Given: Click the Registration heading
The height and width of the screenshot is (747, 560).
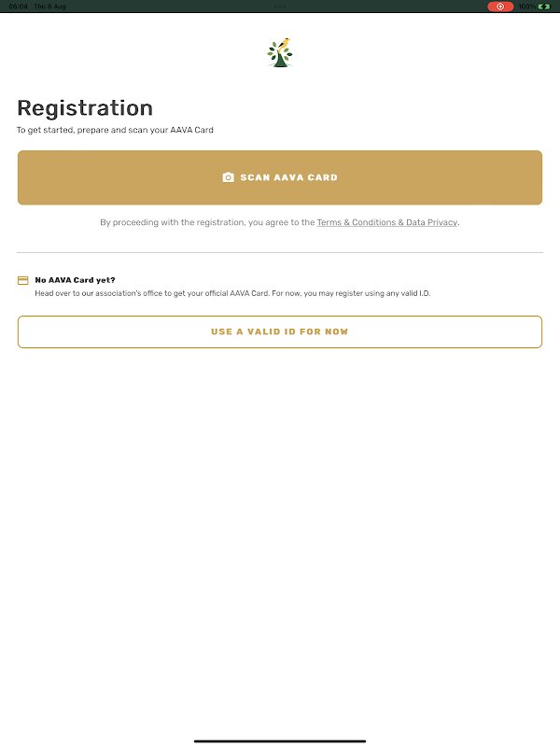Looking at the screenshot, I should pyautogui.click(x=85, y=108).
